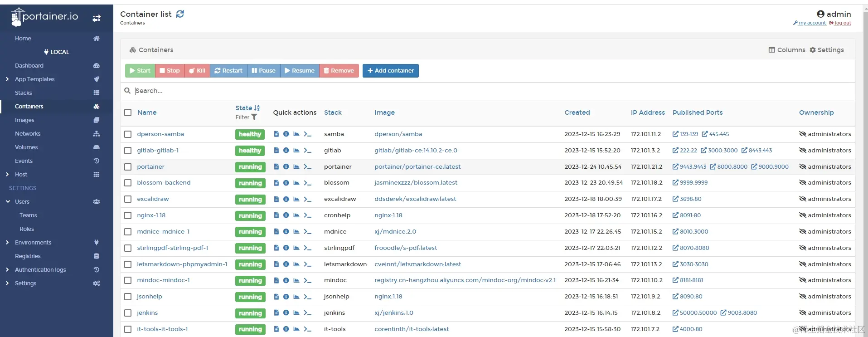The height and width of the screenshot is (337, 868).
Task: Select the dperson-samba checkbox
Action: coord(128,134)
